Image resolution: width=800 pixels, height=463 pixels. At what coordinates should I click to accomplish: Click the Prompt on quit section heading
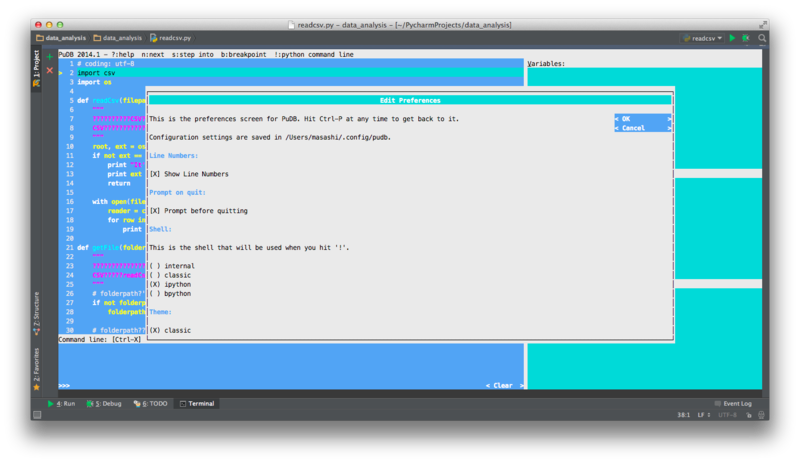(x=177, y=192)
